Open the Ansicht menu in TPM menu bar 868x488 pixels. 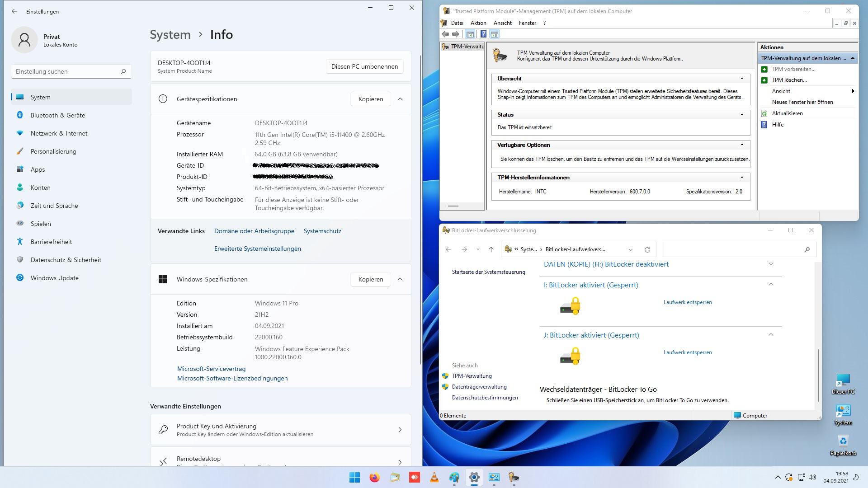click(x=503, y=23)
